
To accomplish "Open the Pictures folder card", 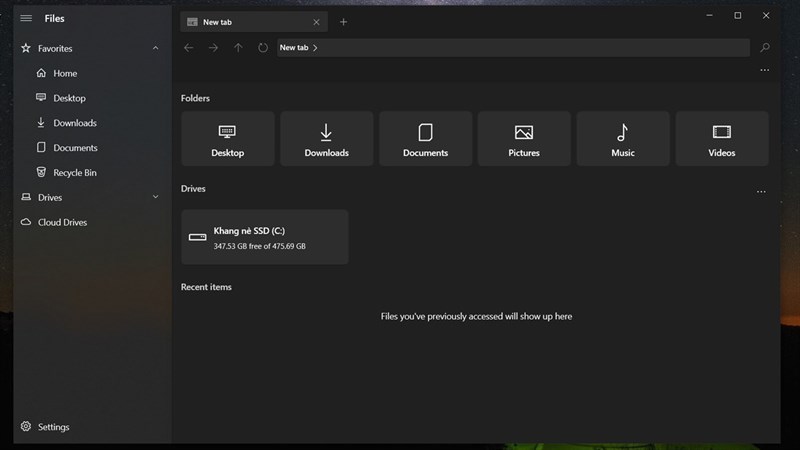I will pos(524,138).
